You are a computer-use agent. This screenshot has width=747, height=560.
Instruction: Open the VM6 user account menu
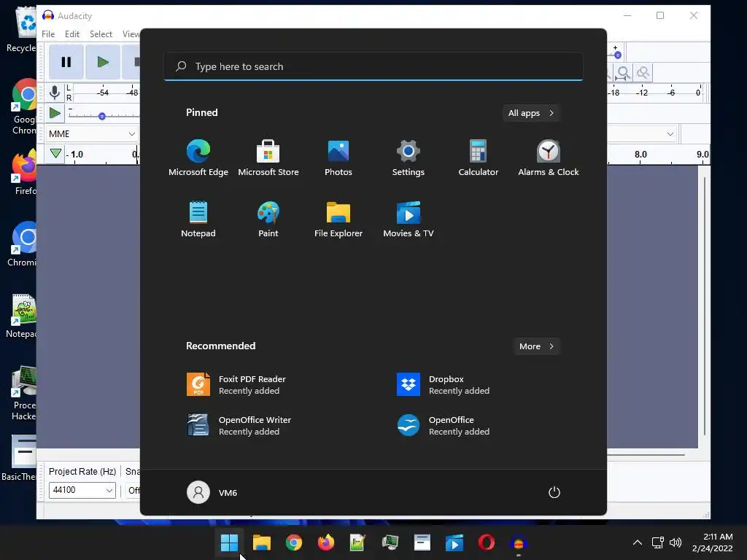[212, 492]
